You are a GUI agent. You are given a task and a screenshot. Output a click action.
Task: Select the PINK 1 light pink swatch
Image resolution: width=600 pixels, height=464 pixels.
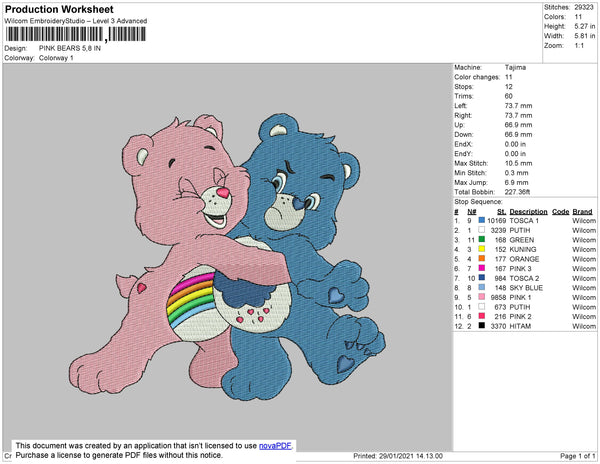pyautogui.click(x=482, y=297)
